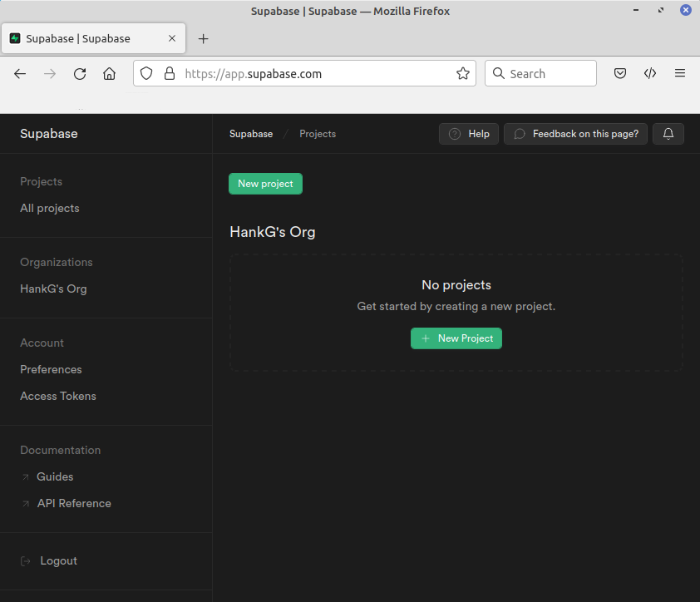Go to Access Tokens settings
The width and height of the screenshot is (700, 602).
58,397
